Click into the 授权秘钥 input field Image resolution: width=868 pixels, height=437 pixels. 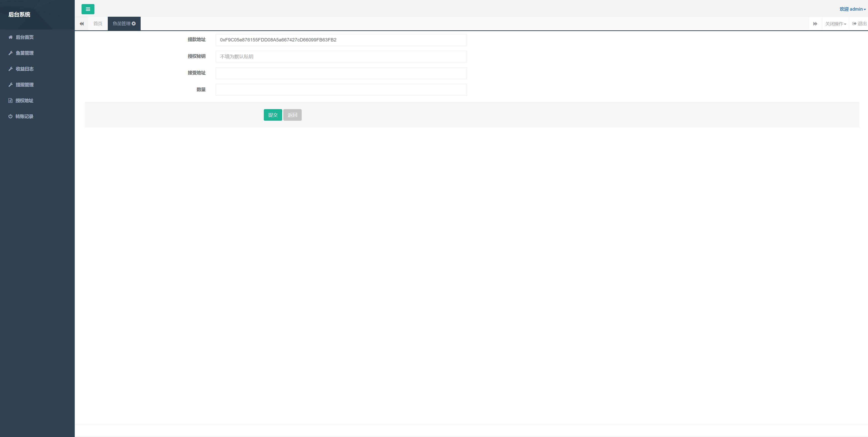click(x=341, y=56)
